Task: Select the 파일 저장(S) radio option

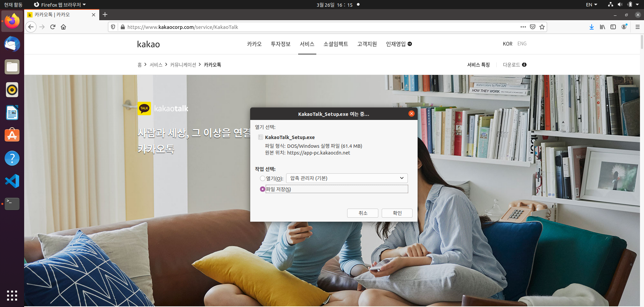Action: pos(262,189)
